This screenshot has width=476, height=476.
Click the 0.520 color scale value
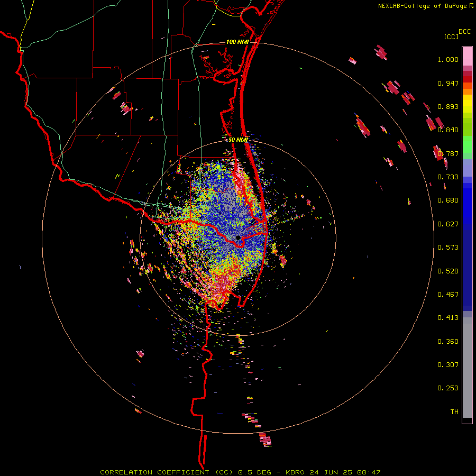[448, 271]
